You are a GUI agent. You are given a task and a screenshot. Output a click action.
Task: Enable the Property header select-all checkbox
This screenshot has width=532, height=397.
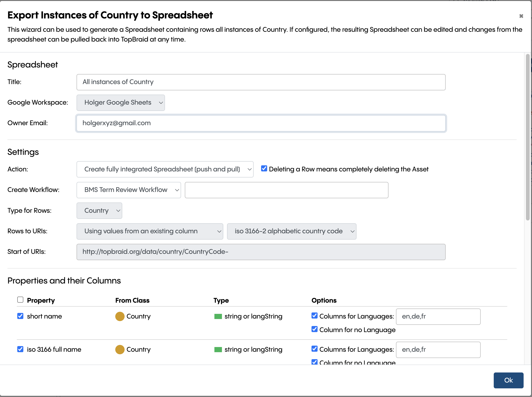coord(20,300)
